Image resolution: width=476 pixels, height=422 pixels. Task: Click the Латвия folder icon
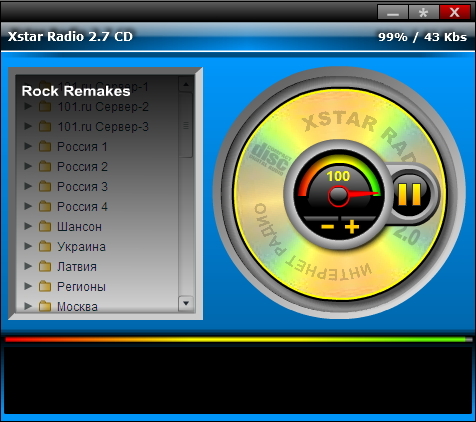(x=45, y=266)
